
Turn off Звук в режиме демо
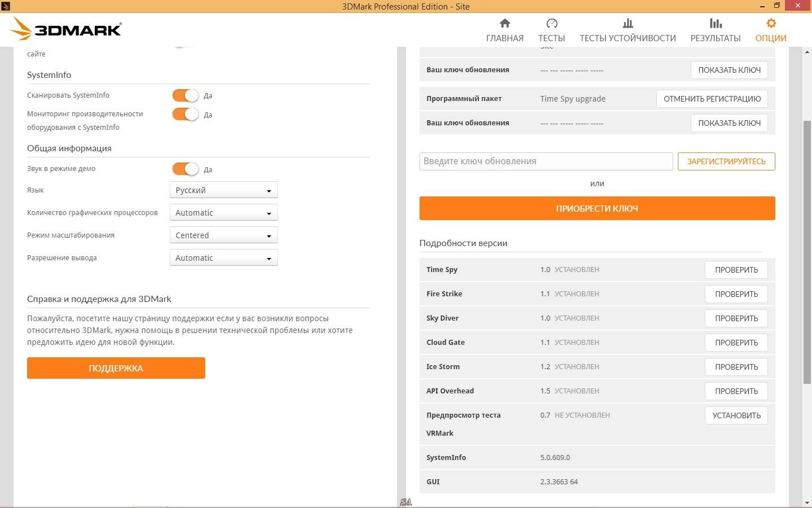pyautogui.click(x=186, y=169)
